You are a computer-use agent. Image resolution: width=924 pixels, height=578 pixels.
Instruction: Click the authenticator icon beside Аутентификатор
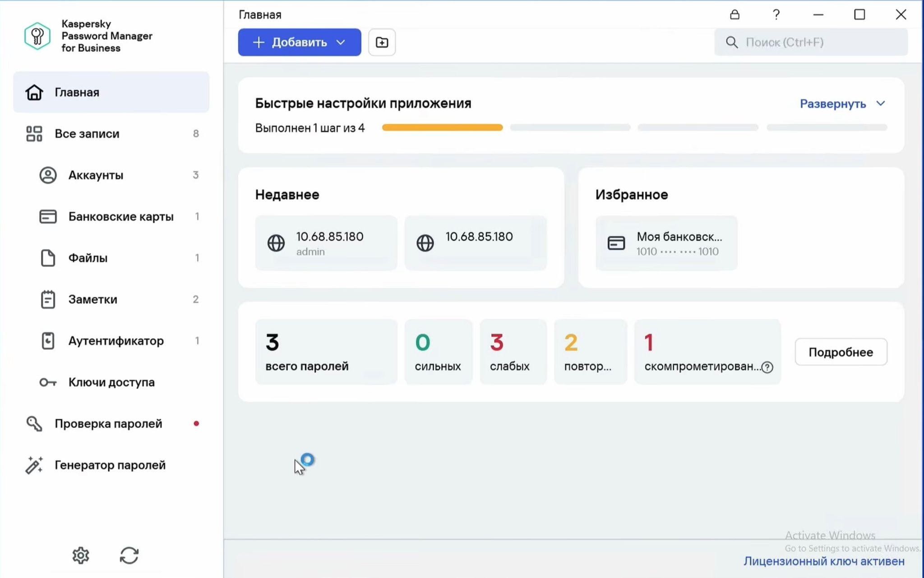pos(48,341)
